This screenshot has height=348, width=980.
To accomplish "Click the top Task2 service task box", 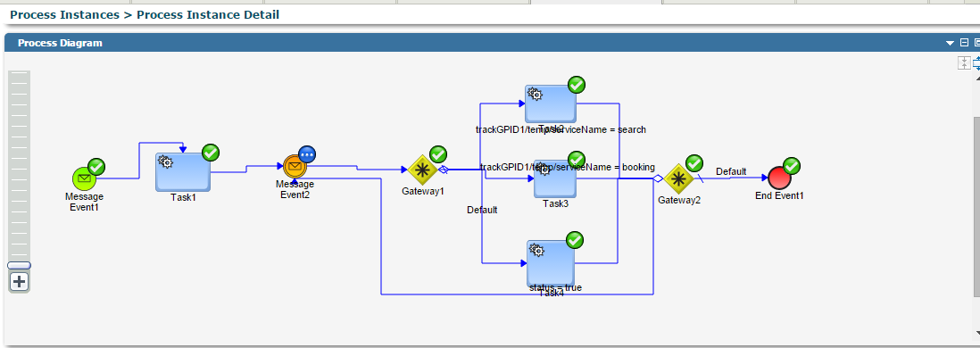I will [x=550, y=104].
